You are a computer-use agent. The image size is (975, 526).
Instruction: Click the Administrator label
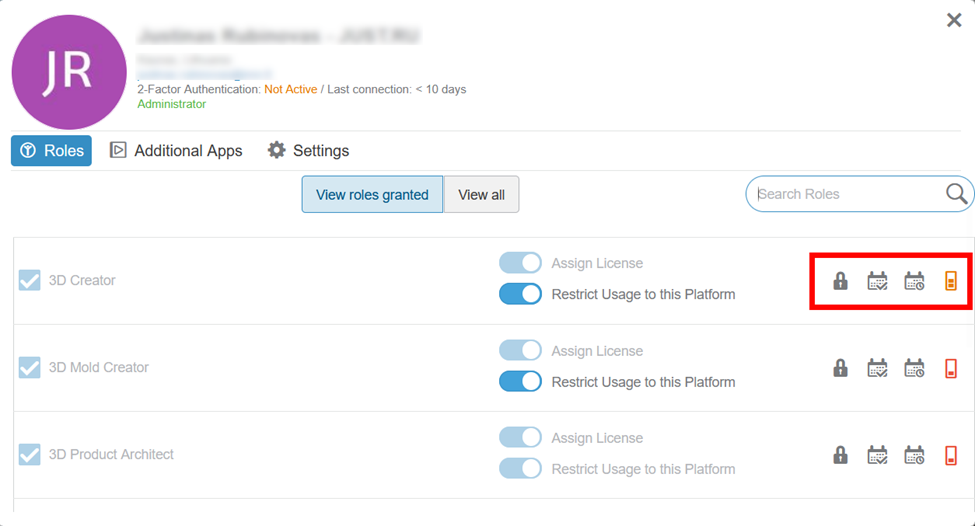coord(172,104)
